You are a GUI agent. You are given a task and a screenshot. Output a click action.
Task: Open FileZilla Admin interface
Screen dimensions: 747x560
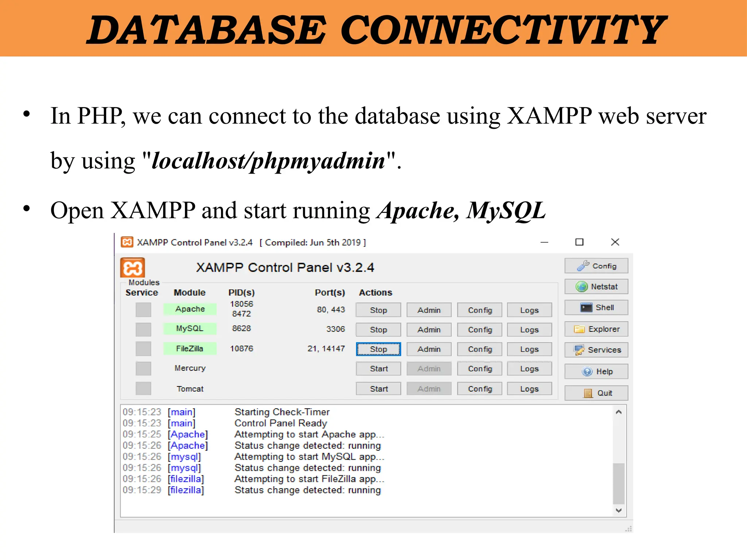pos(429,349)
